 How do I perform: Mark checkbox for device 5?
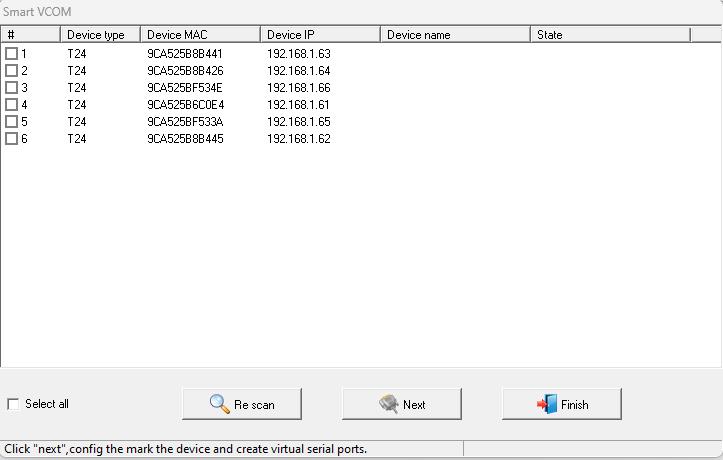[12, 122]
